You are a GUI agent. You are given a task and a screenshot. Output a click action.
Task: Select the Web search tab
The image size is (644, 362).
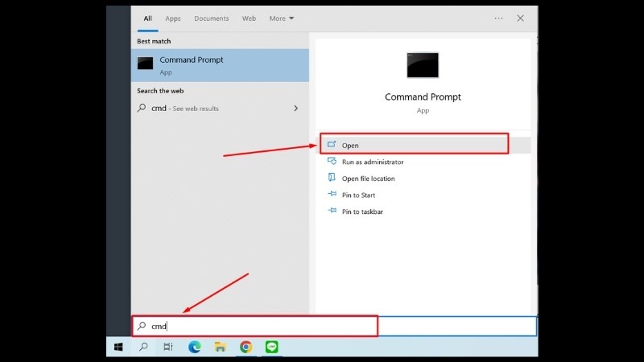[249, 18]
